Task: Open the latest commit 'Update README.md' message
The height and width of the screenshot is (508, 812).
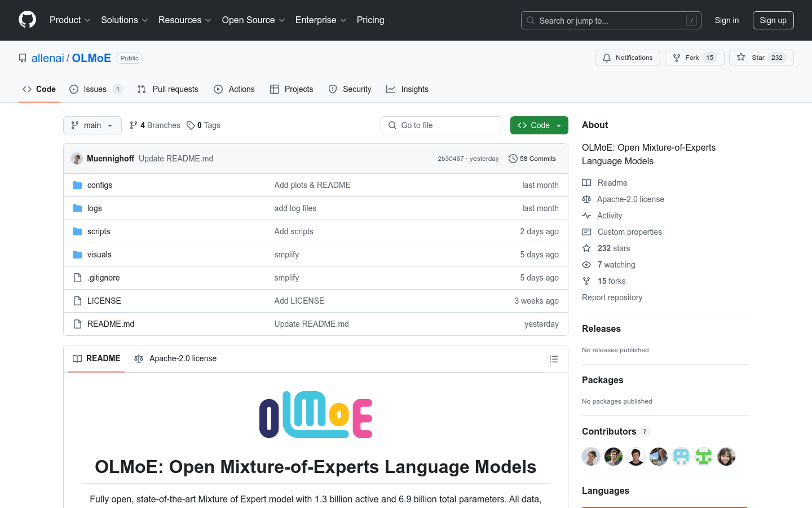Action: (x=176, y=159)
